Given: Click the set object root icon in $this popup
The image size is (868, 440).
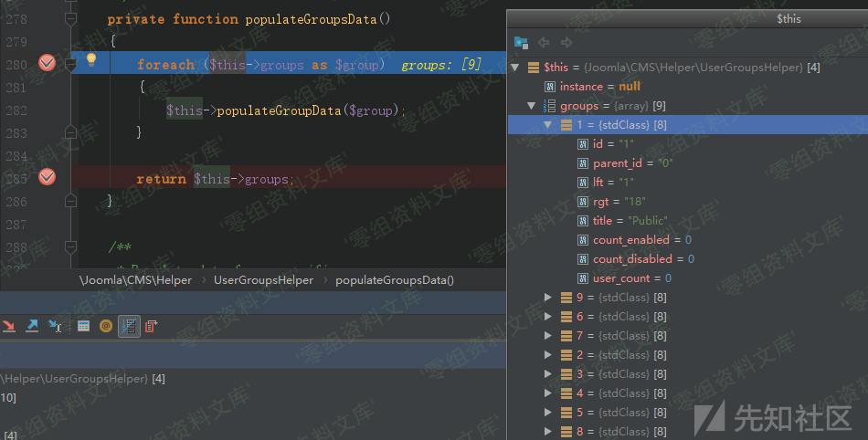Looking at the screenshot, I should coord(521,42).
